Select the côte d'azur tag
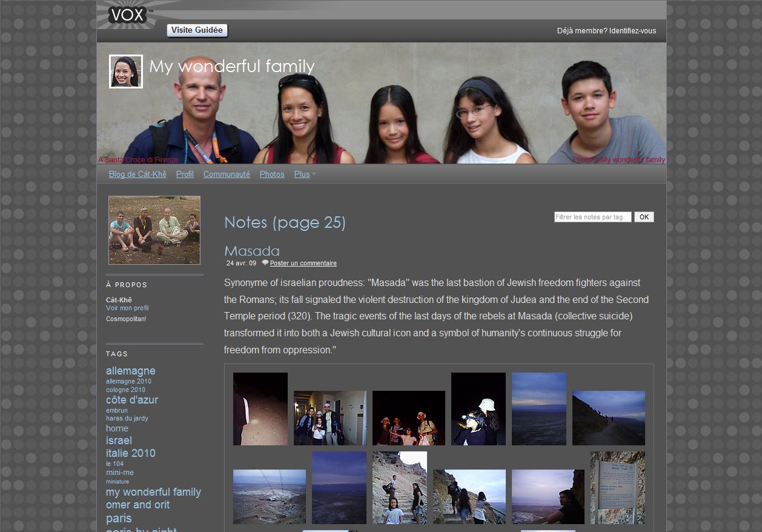 [132, 400]
